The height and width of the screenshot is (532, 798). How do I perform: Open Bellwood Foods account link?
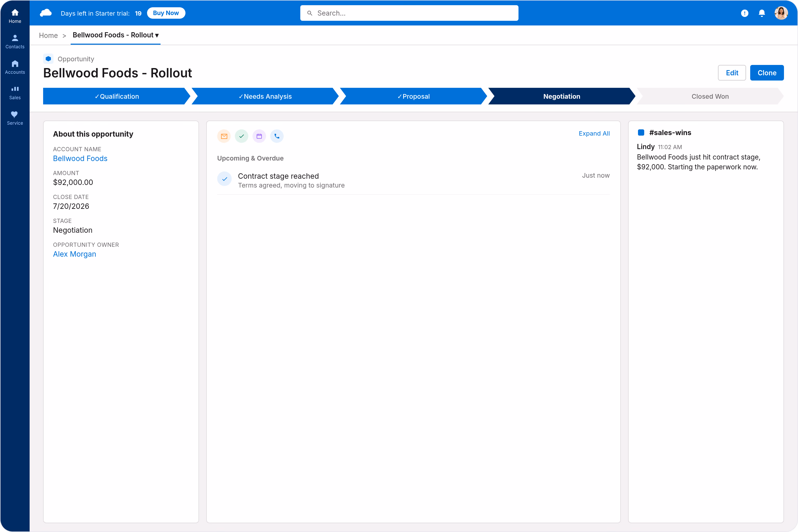pos(80,158)
